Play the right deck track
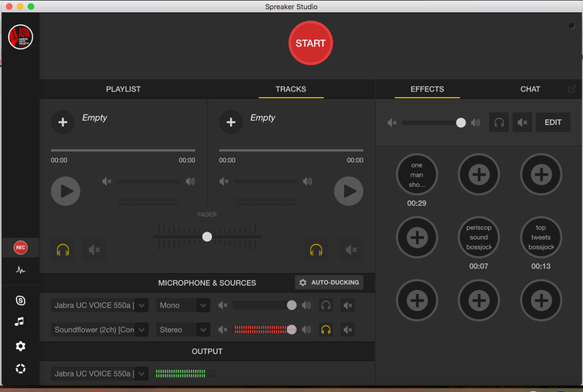Screen dimensions: 583x392 click(x=349, y=191)
